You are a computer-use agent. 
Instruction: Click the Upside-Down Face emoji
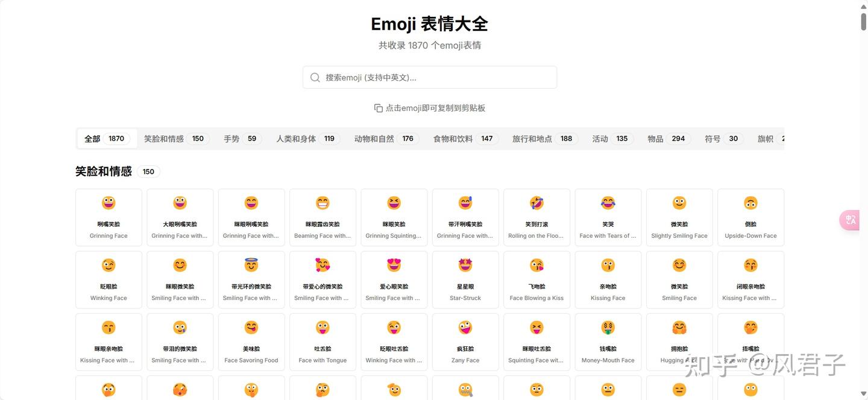tap(750, 217)
